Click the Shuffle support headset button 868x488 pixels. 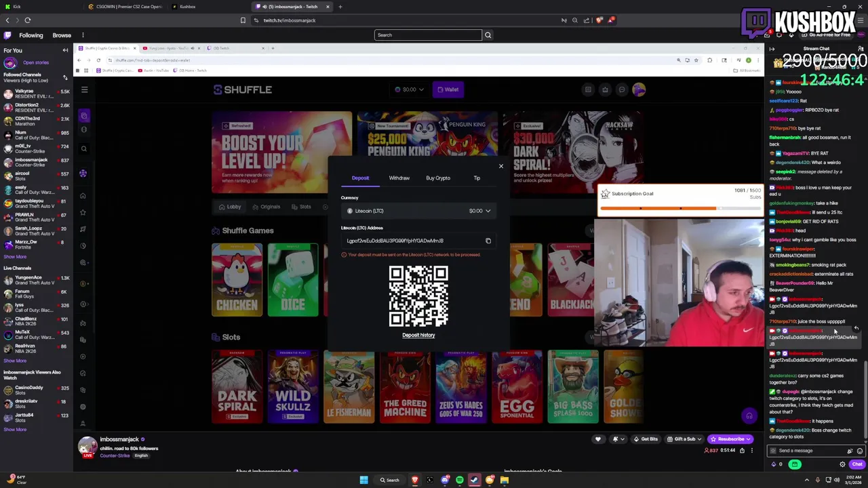pos(749,415)
